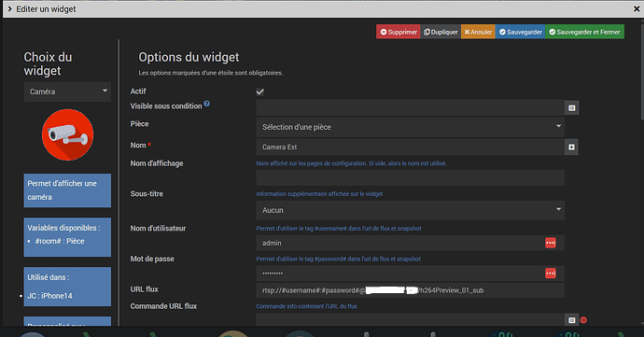Viewport: 644px width, 337px height.
Task: Open the Sélection d'une pièce dropdown
Action: pos(410,127)
